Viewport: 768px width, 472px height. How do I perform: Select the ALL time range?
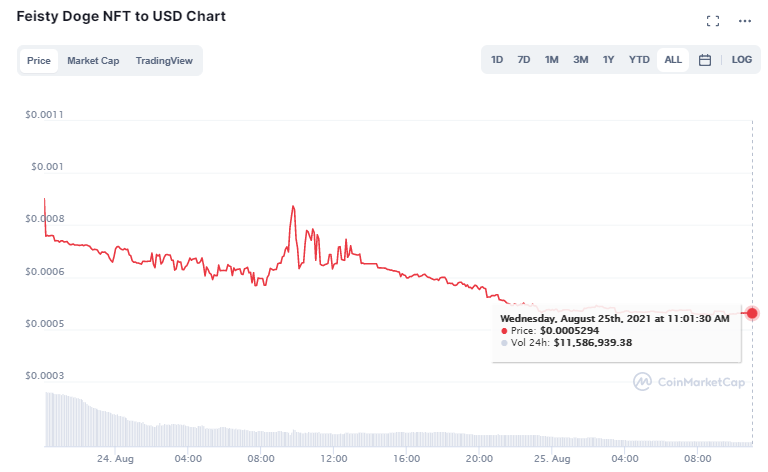pos(673,60)
